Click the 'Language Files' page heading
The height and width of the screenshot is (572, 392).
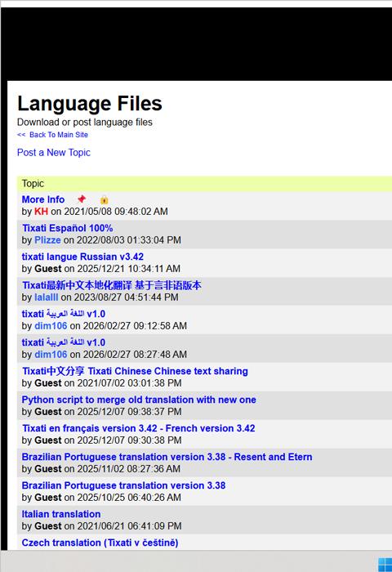90,103
